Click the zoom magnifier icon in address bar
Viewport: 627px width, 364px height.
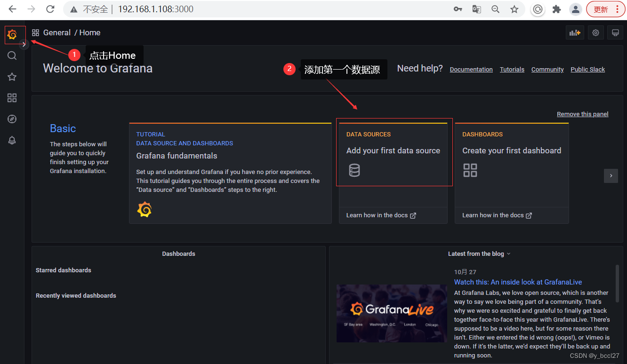point(495,9)
